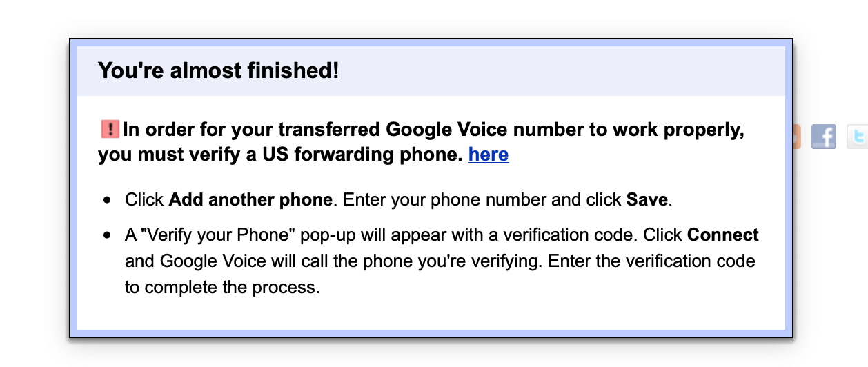Click the "to complete the process" line
Screen dimensions: 868x367
pos(222,287)
